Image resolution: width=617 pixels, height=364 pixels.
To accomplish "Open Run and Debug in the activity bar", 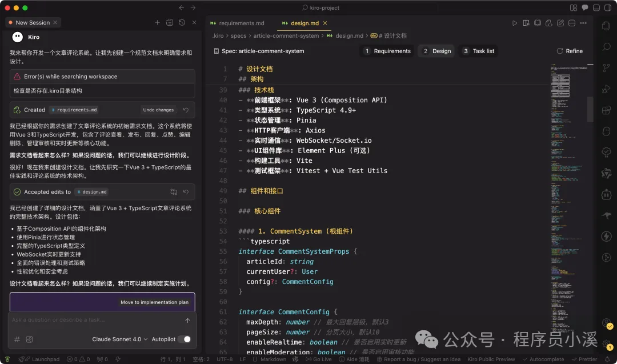I will point(606,89).
